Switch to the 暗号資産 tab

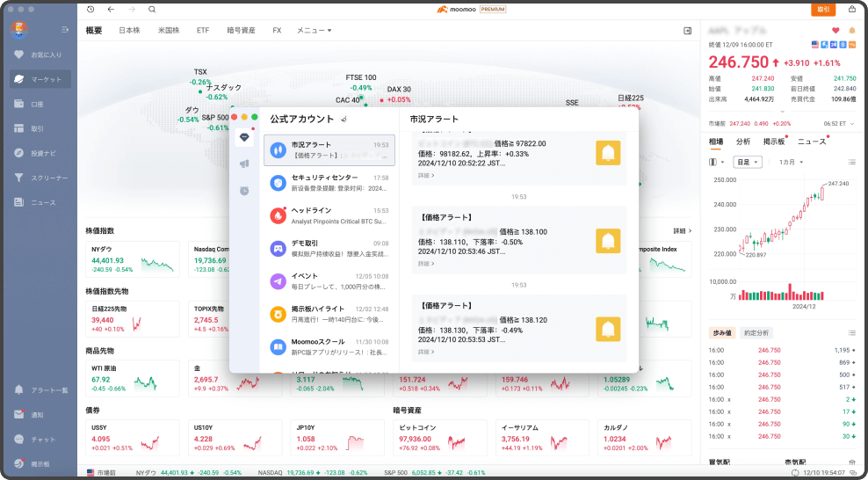point(241,31)
